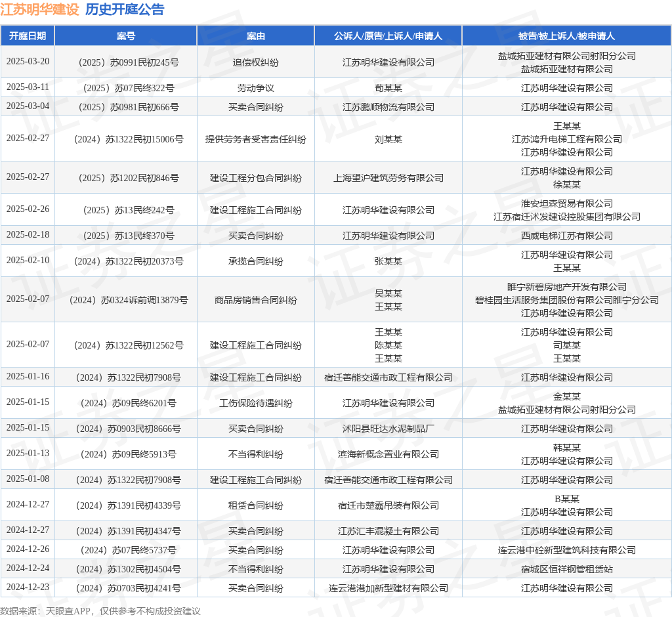This screenshot has height=617, width=672.
Task: Click plaintiff 荀某某
Action: pyautogui.click(x=388, y=89)
